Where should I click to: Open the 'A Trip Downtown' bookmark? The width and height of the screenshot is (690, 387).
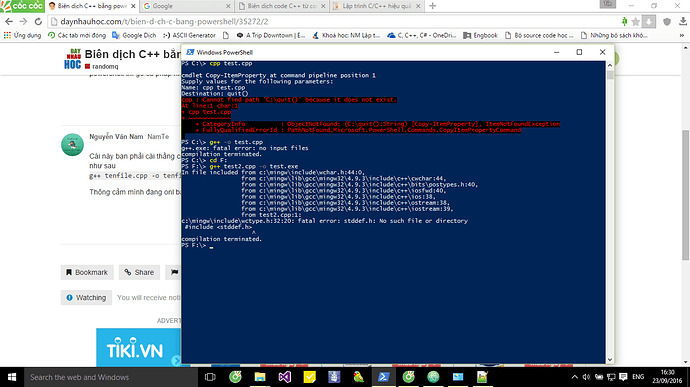pyautogui.click(x=271, y=35)
